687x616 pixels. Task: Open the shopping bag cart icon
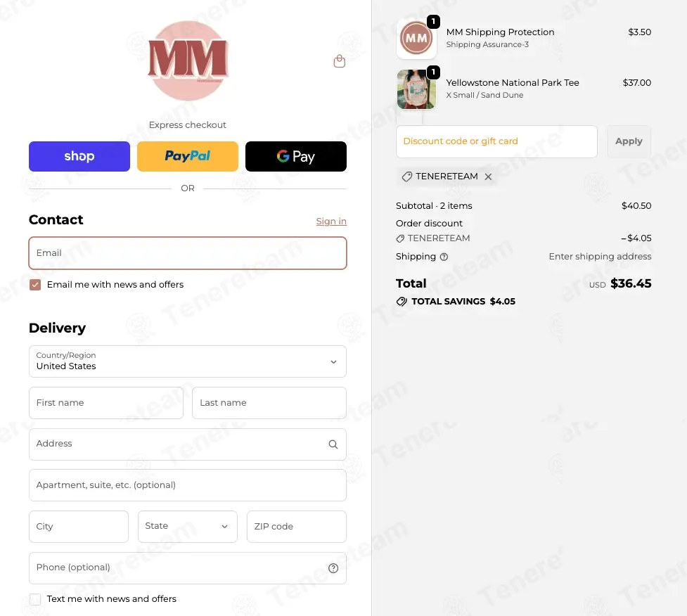click(339, 61)
